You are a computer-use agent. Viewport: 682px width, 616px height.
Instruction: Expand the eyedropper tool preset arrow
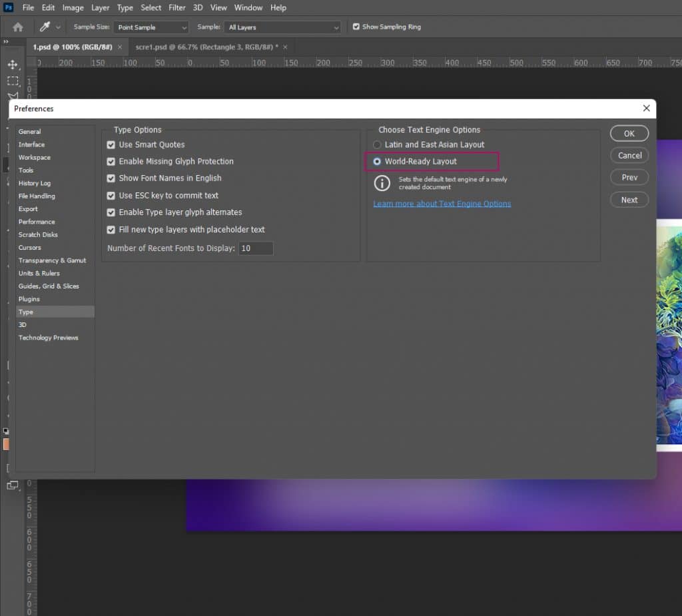(59, 27)
